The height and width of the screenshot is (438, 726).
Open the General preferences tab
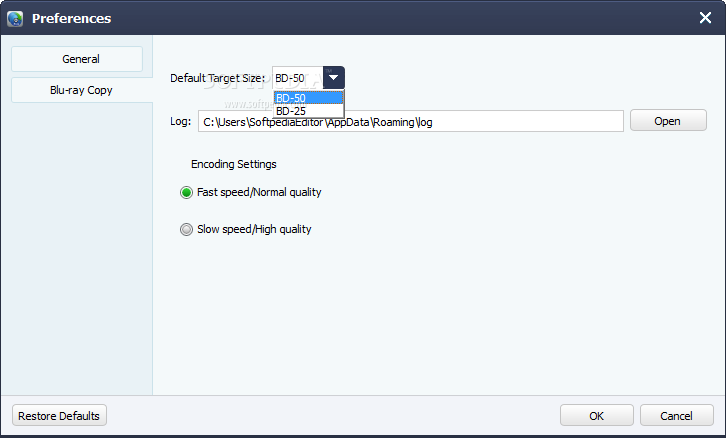pyautogui.click(x=77, y=59)
